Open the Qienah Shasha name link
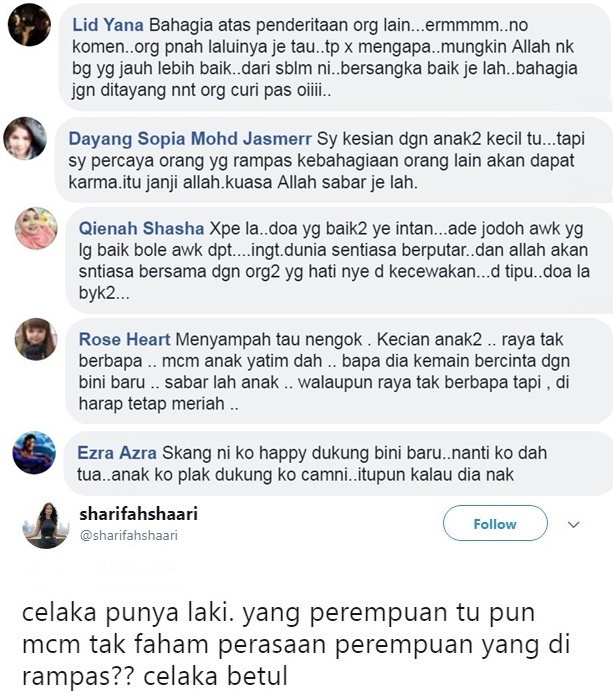The width and height of the screenshot is (613, 692). point(141,229)
